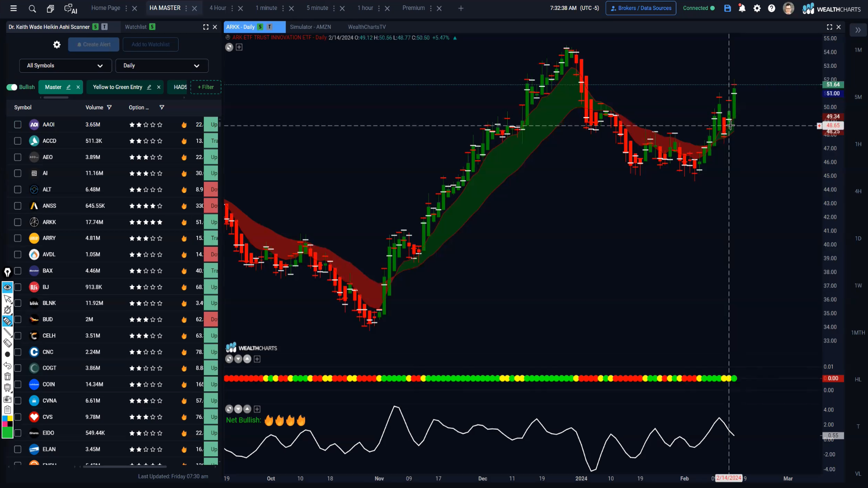Screen dimensions: 868x488
Task: Collapse indicator with down arrow under WealthCharts logo
Action: 238,359
